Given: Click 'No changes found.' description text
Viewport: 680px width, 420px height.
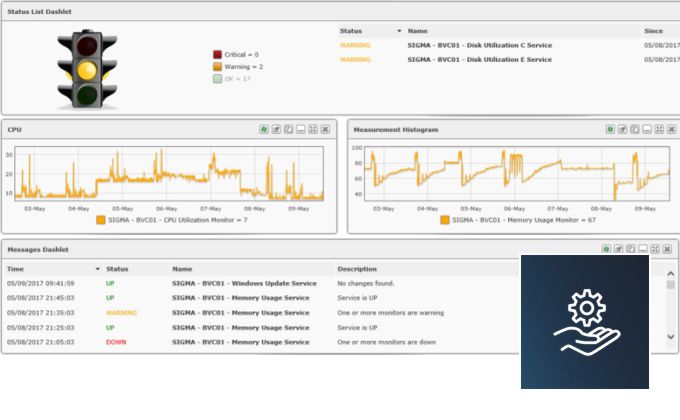Looking at the screenshot, I should pyautogui.click(x=366, y=283).
